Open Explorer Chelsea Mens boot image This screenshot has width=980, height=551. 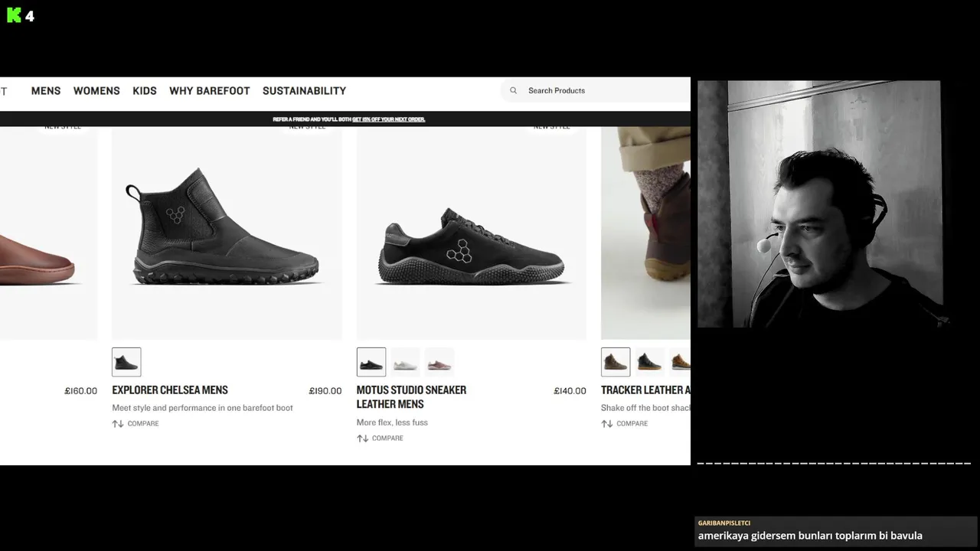pos(227,232)
